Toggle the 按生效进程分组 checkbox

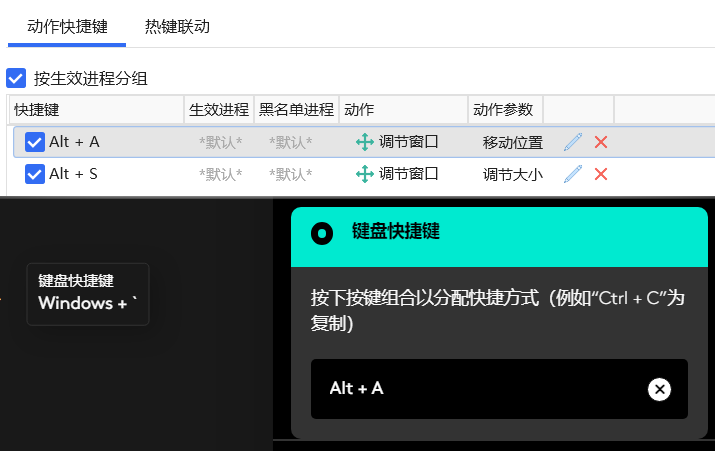[x=16, y=78]
